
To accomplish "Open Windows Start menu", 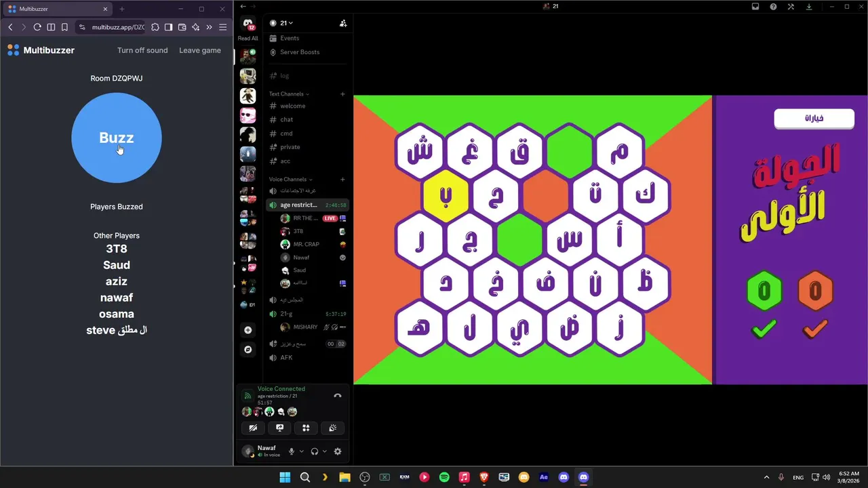I will pyautogui.click(x=285, y=477).
